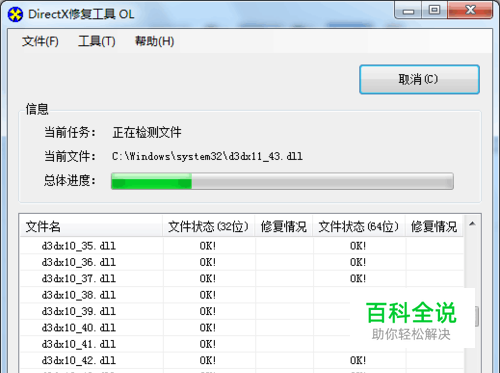The image size is (500, 373).
Task: Click the 总体进度 progress bar
Action: [282, 181]
